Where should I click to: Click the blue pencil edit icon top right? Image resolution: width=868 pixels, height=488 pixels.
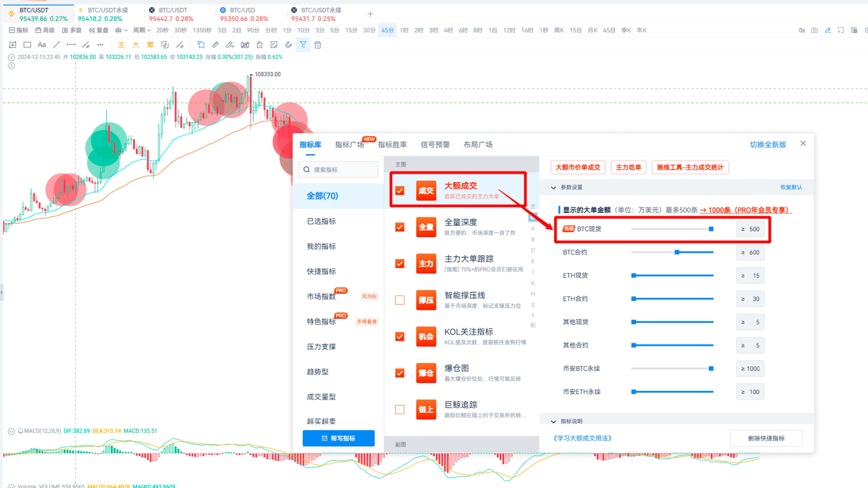tap(828, 30)
